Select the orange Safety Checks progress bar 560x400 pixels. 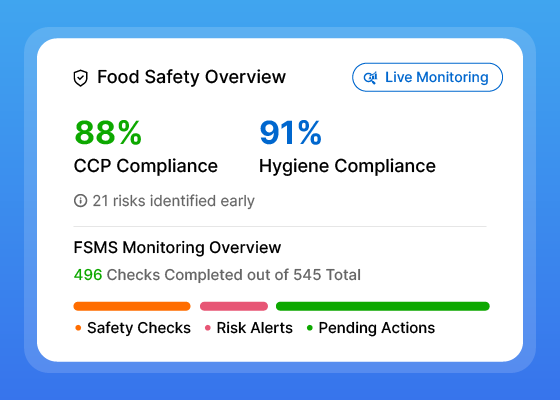point(132,306)
